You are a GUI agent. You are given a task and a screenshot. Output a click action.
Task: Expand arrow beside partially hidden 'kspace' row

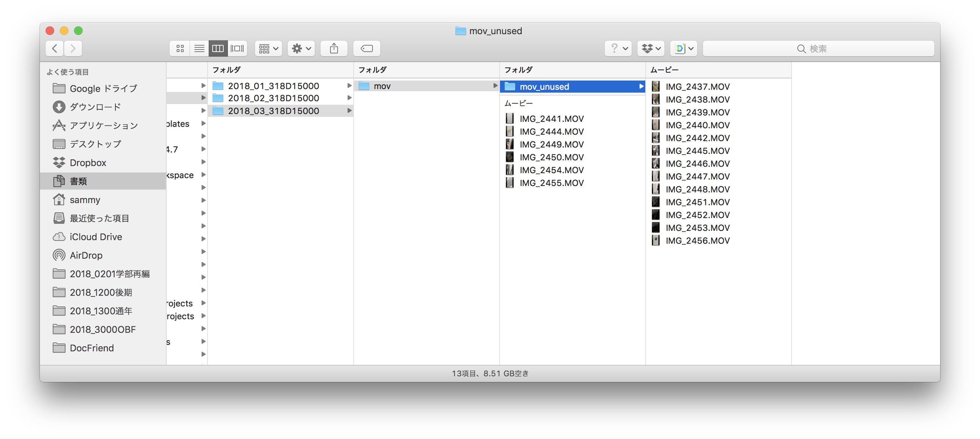203,175
